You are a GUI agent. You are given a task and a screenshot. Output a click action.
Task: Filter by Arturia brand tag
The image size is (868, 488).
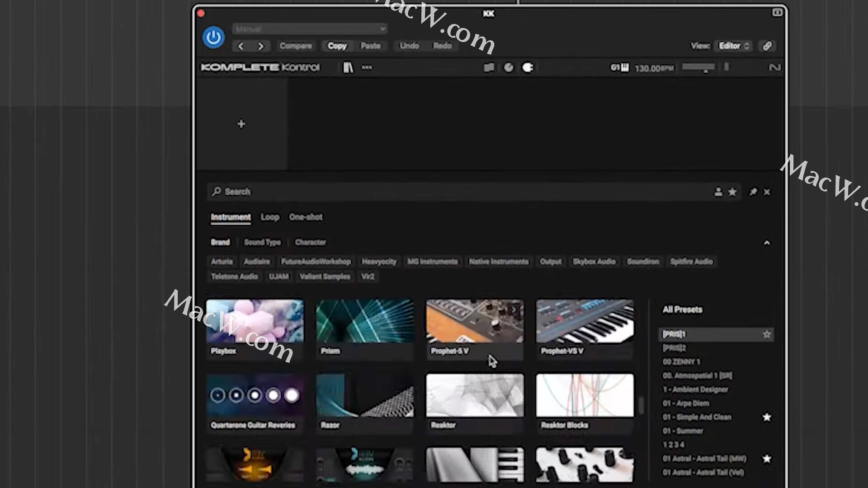pos(222,262)
